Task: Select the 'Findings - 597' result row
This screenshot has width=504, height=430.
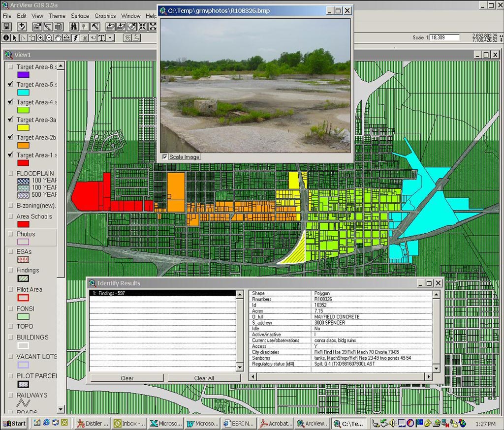Action: click(x=163, y=293)
